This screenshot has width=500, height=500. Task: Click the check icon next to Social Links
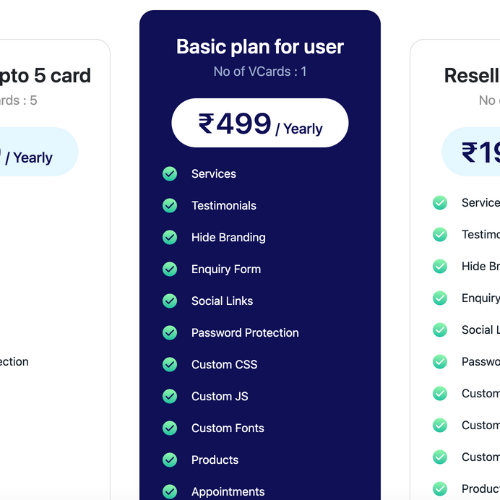pos(170,301)
